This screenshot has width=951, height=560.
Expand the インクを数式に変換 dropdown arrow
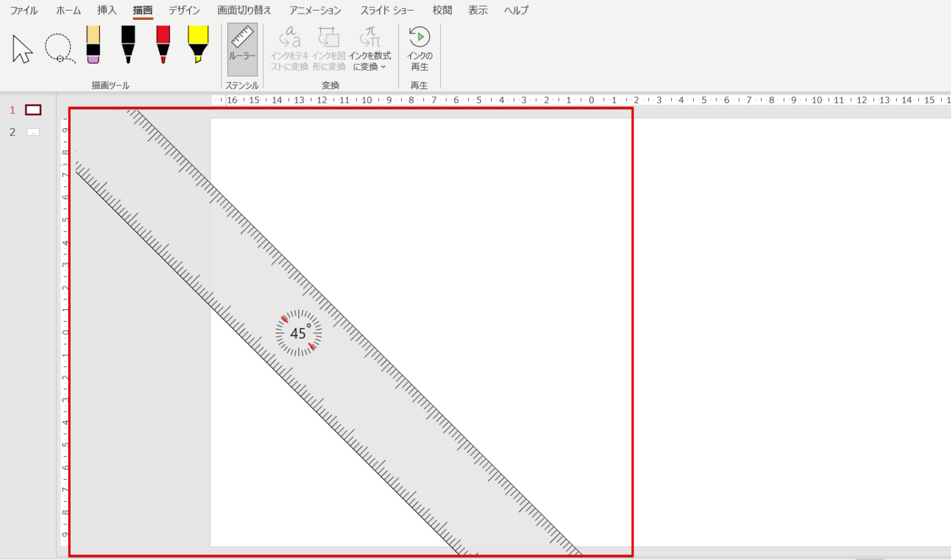click(383, 67)
